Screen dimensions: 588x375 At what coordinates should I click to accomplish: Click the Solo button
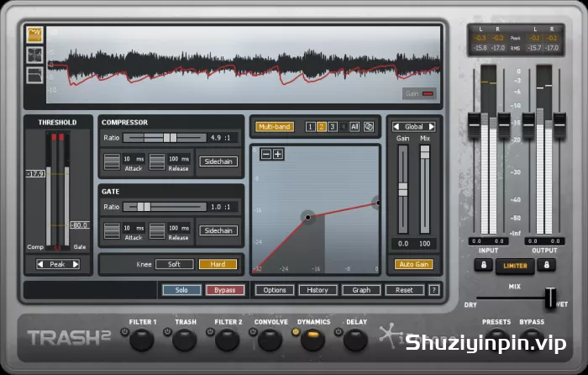[x=181, y=290]
